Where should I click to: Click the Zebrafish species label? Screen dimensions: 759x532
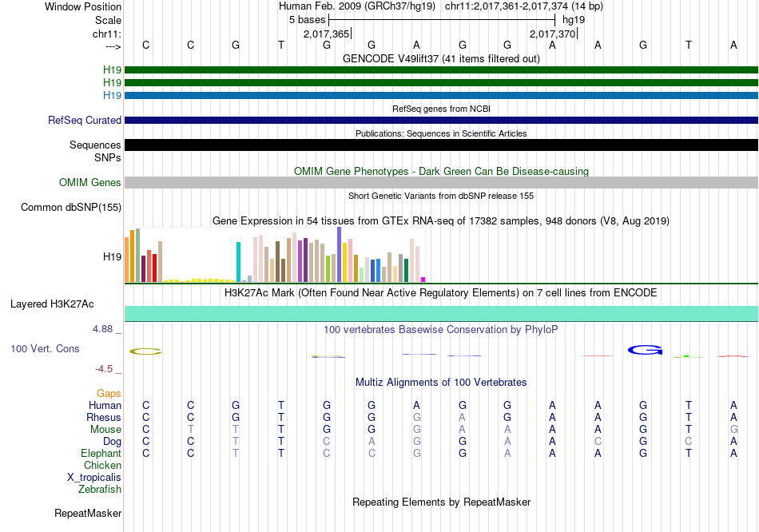click(100, 490)
